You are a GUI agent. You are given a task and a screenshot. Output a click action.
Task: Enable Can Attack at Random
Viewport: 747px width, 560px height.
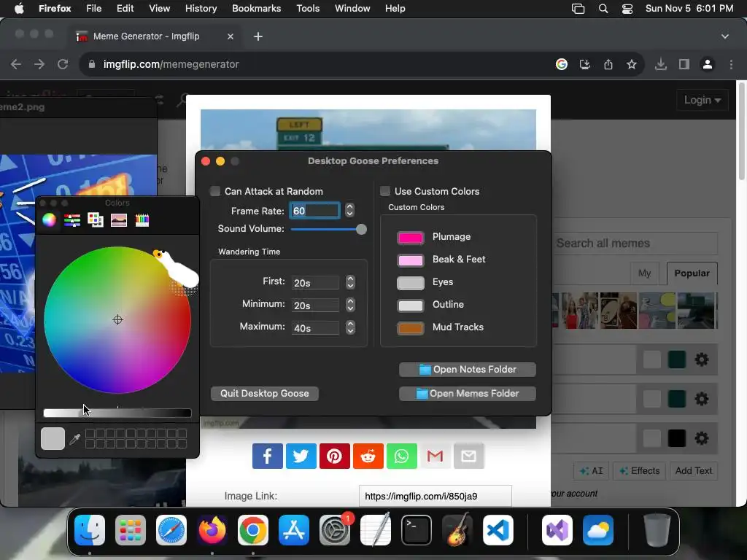[215, 191]
